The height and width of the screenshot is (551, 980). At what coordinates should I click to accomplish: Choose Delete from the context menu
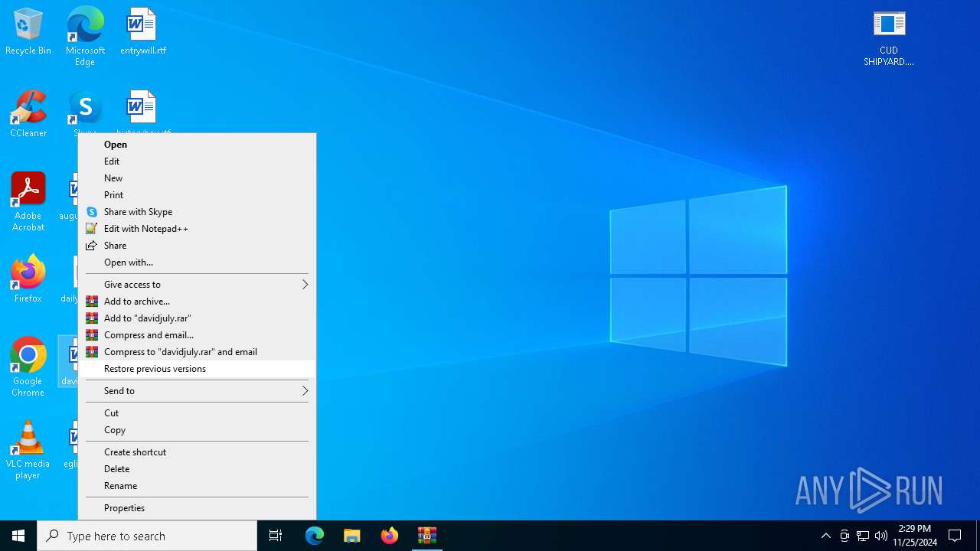[x=198, y=468]
